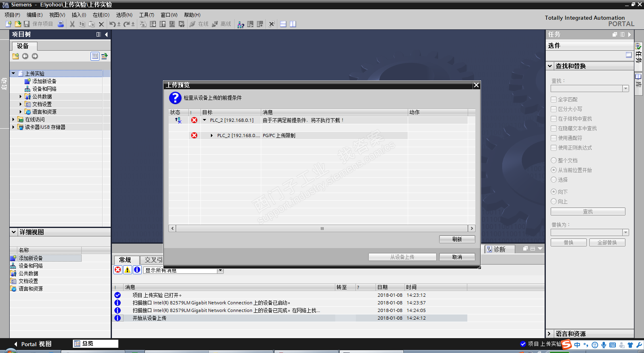Open an existing project via toolbar icon

coord(18,24)
